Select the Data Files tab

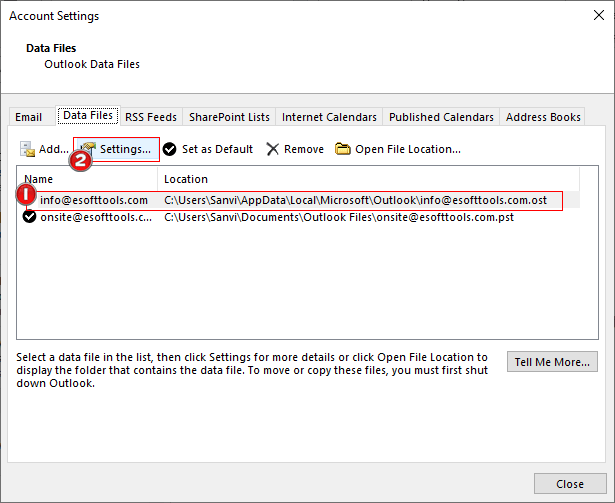[x=88, y=115]
